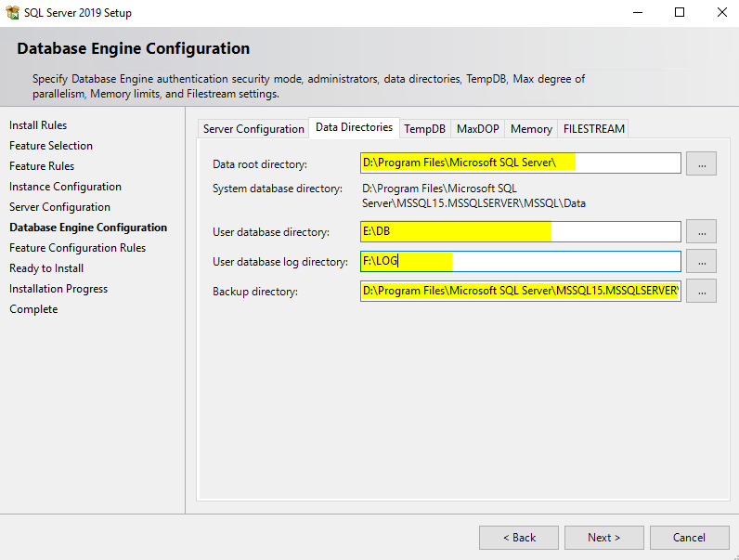Browse for Backup directory
The image size is (739, 560).
pos(701,291)
